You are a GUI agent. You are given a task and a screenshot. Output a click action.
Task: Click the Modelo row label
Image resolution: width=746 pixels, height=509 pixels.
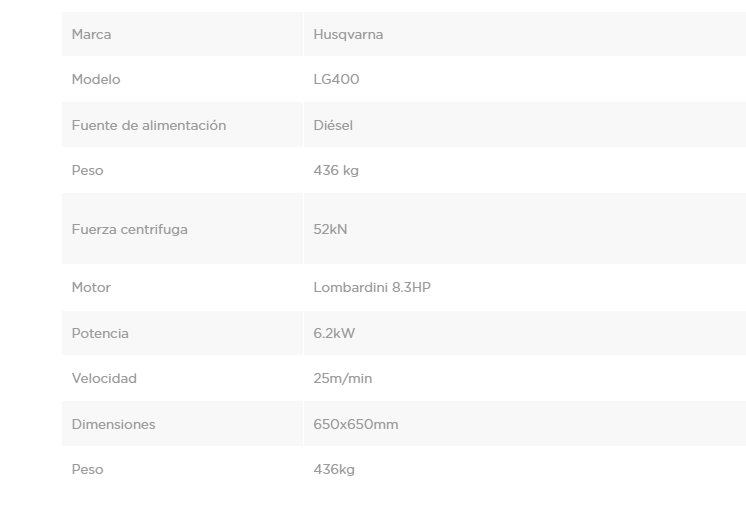click(x=96, y=80)
